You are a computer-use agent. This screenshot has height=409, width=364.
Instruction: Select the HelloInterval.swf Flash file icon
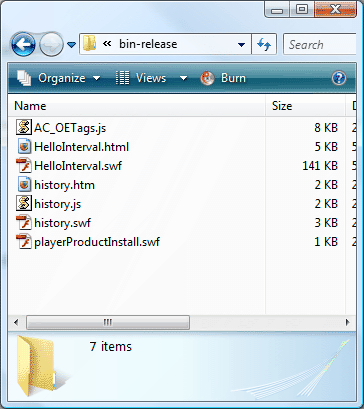coord(24,166)
